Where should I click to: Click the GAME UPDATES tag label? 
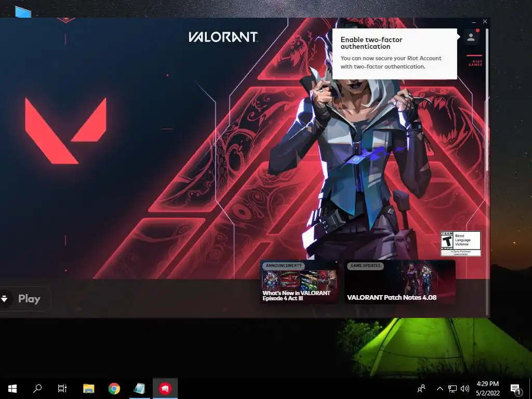(365, 265)
